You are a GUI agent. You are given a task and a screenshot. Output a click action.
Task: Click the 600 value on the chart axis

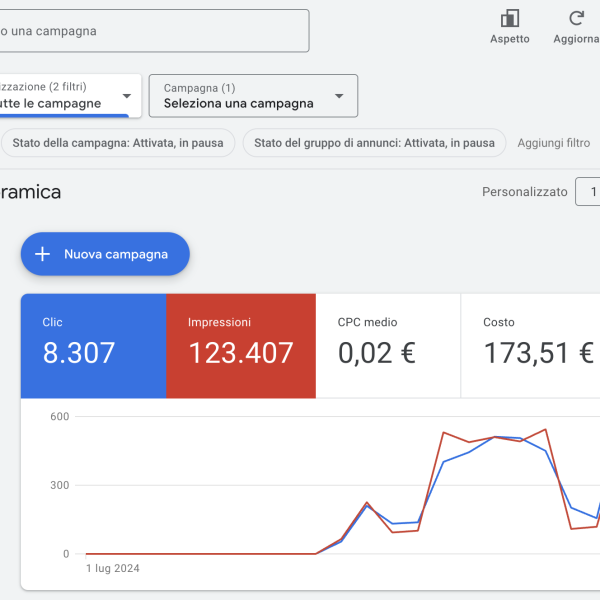pos(59,417)
